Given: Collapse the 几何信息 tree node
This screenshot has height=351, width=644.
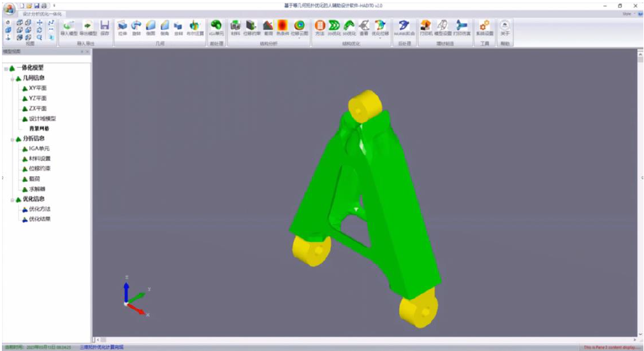Looking at the screenshot, I should [12, 79].
